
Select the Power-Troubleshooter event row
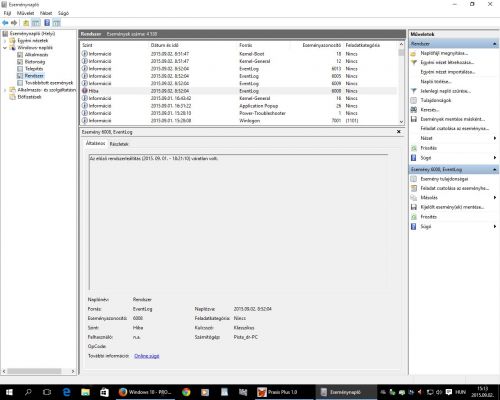[239, 113]
